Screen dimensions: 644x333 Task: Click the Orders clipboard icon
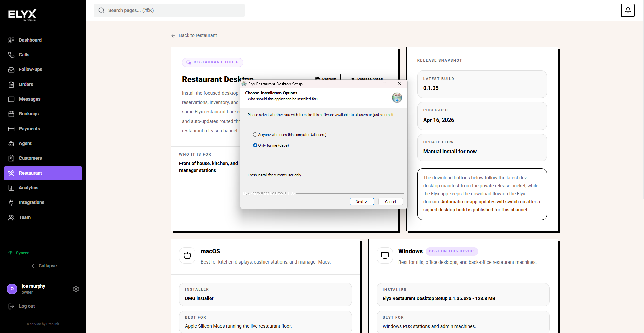coord(11,85)
